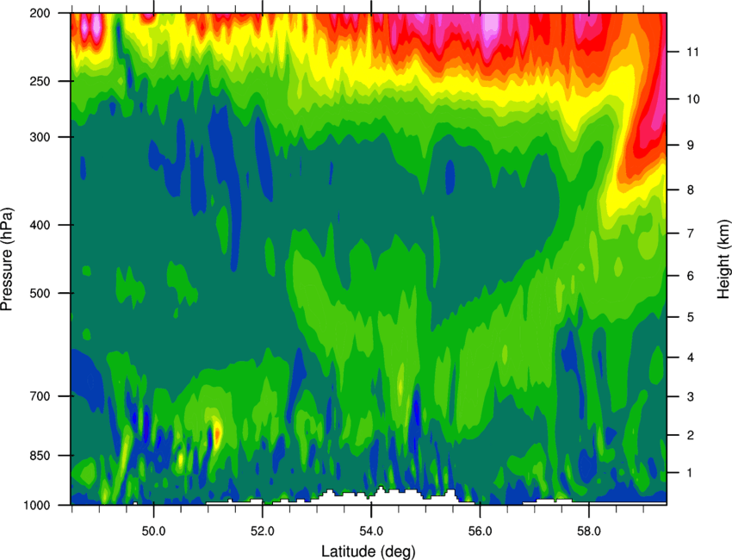Click the 200 pressure tick label

tap(40, 14)
